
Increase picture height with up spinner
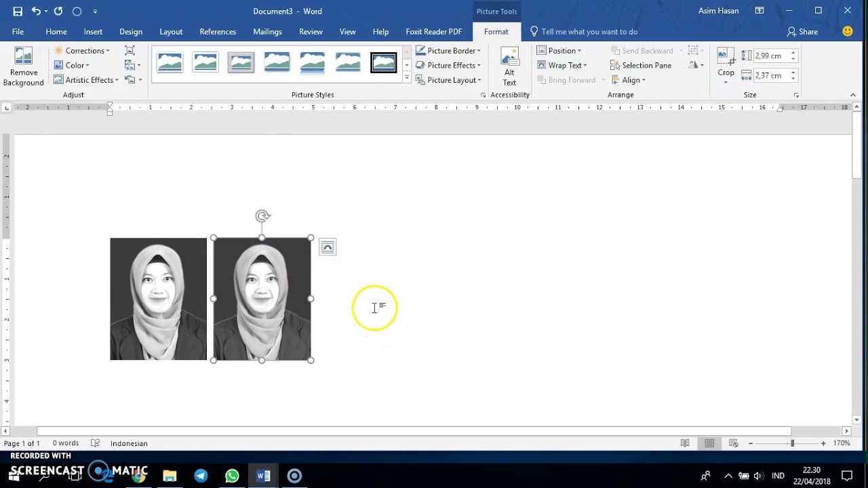793,53
